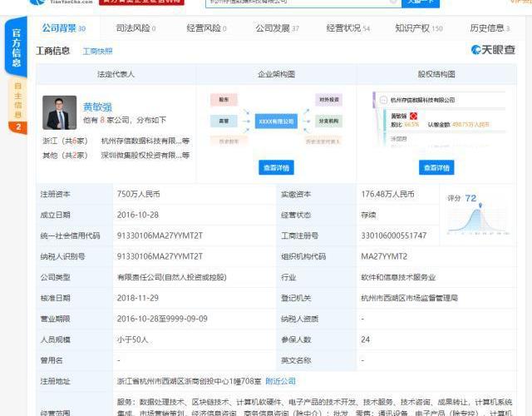The width and height of the screenshot is (532, 416).
Task: Click industry value 软件和信息技术服务业
Action: coord(398,277)
